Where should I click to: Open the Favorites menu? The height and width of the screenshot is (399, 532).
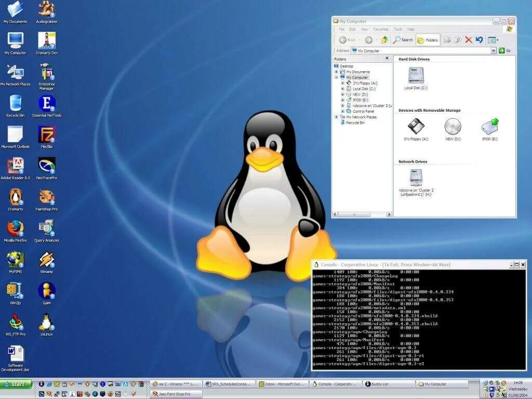click(x=381, y=29)
